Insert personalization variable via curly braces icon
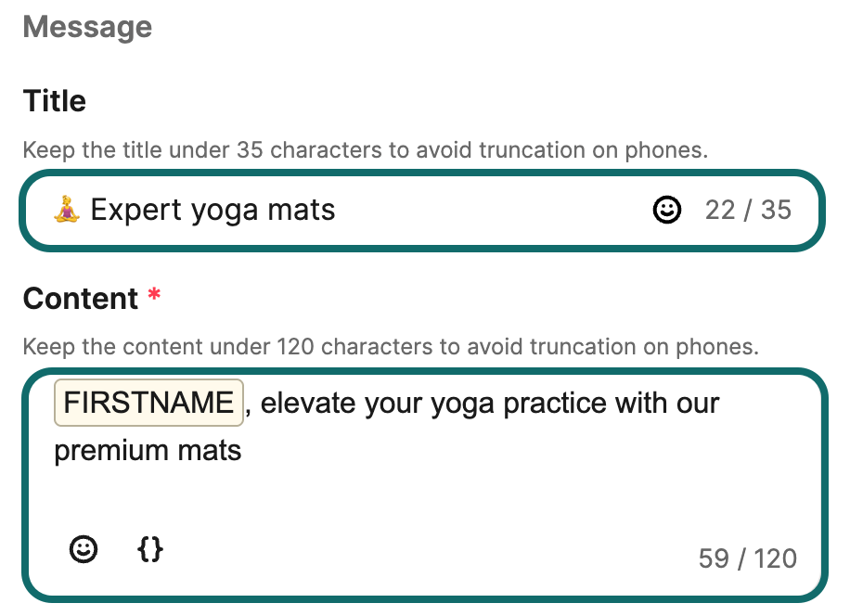This screenshot has height=616, width=850. tap(150, 549)
